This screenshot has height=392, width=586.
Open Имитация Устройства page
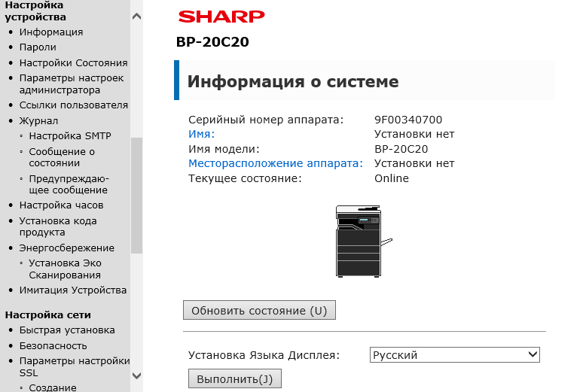[73, 290]
